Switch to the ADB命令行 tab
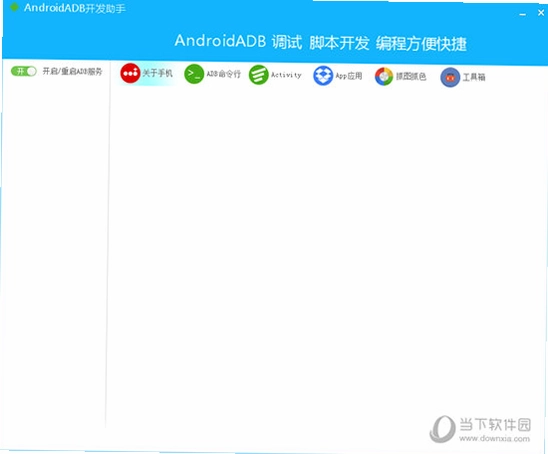Screen dimensions: 548x454 [212, 74]
